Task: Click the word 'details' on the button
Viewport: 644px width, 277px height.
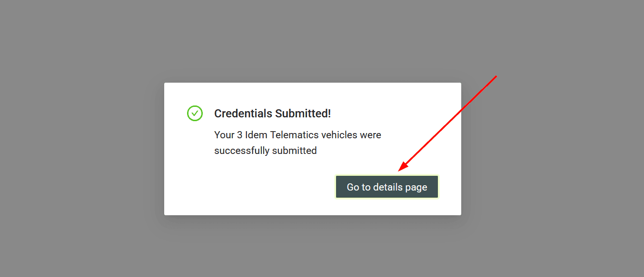Action: coord(388,187)
